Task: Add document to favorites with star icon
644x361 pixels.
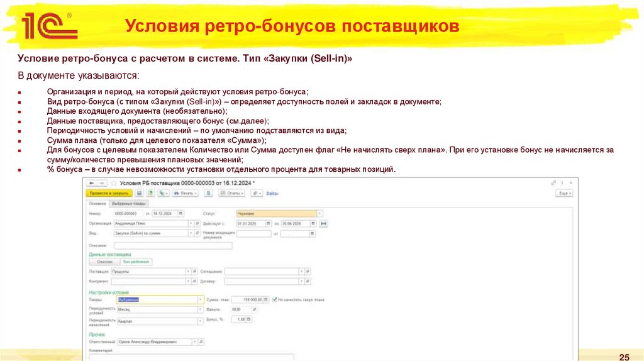Action: [114, 183]
